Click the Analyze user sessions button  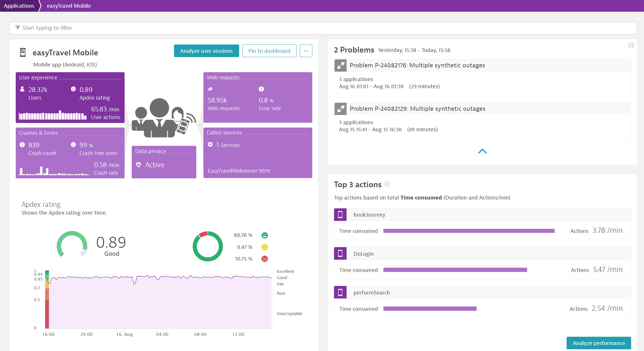(x=206, y=51)
